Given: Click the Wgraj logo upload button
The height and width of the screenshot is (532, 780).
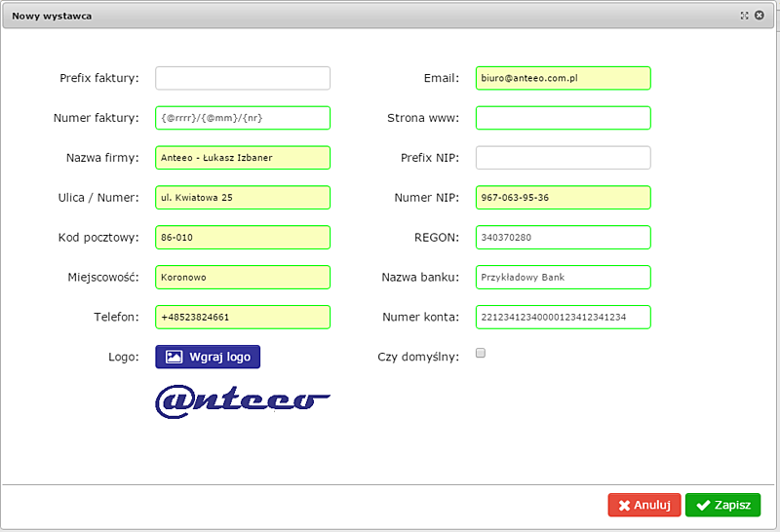Looking at the screenshot, I should click(208, 357).
